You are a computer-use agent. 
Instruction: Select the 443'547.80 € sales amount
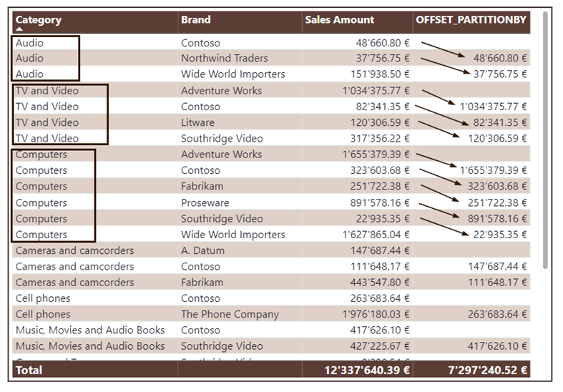pyautogui.click(x=380, y=283)
